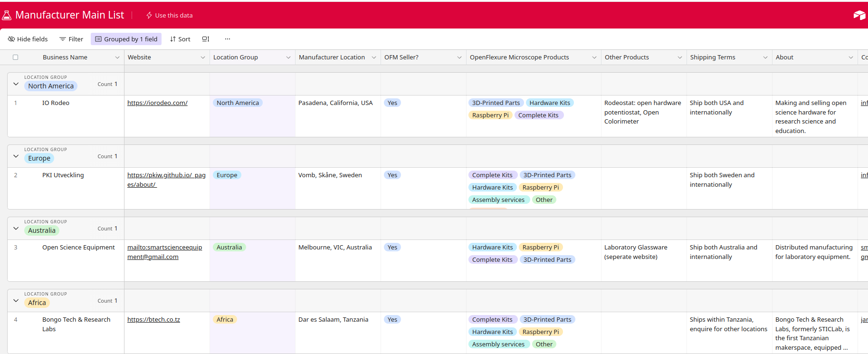Image resolution: width=868 pixels, height=354 pixels.
Task: Open the more options ellipsis menu
Action: (x=228, y=39)
